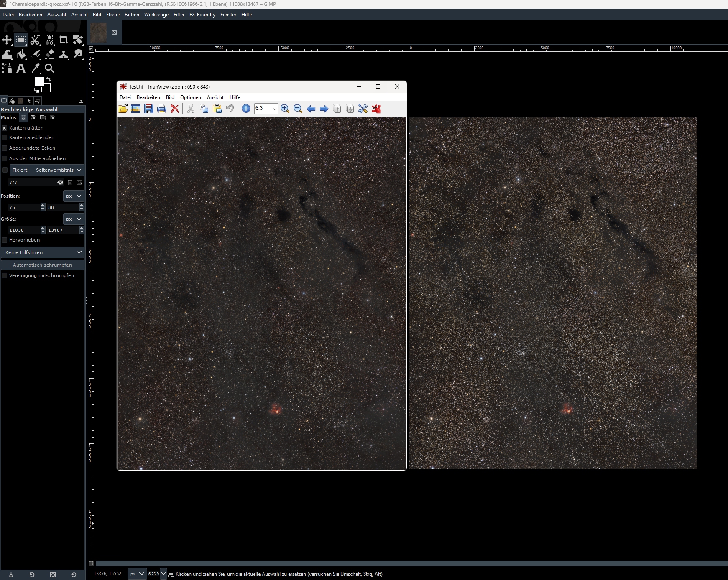Choose the Color Picker eyedropper tool
The width and height of the screenshot is (728, 580).
point(36,69)
